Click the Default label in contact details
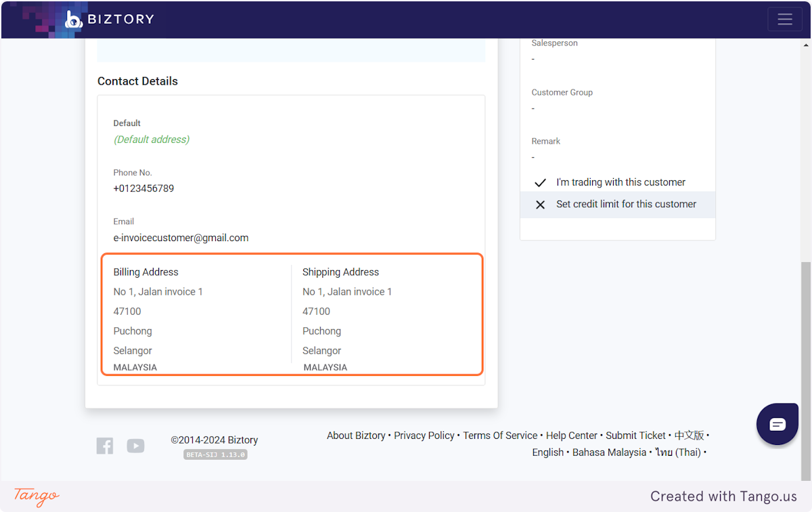This screenshot has height=512, width=812. [127, 123]
